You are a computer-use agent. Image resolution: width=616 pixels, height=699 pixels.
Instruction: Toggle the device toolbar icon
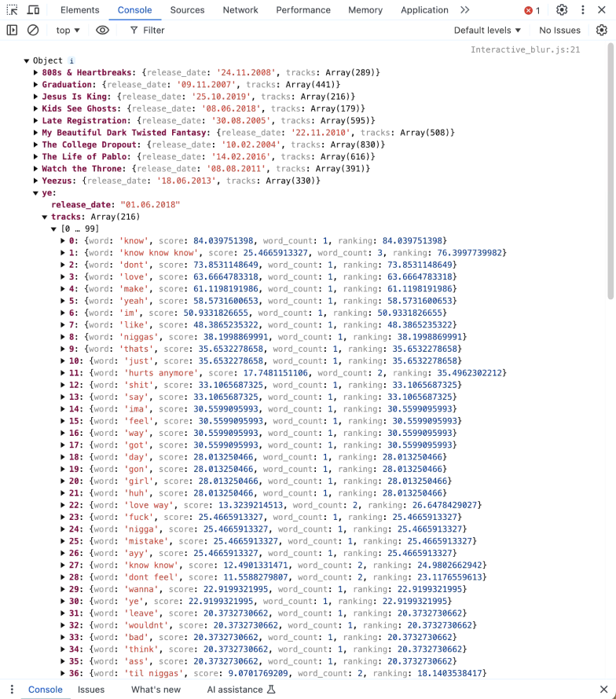click(x=34, y=9)
